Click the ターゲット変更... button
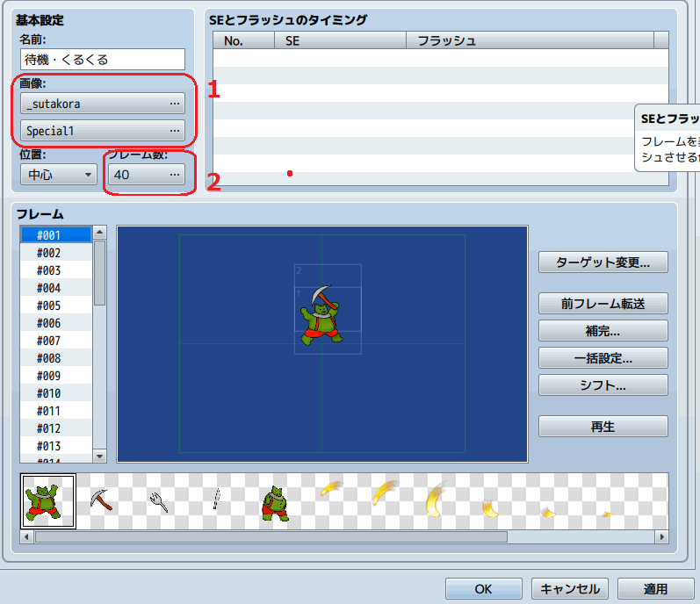 [603, 262]
